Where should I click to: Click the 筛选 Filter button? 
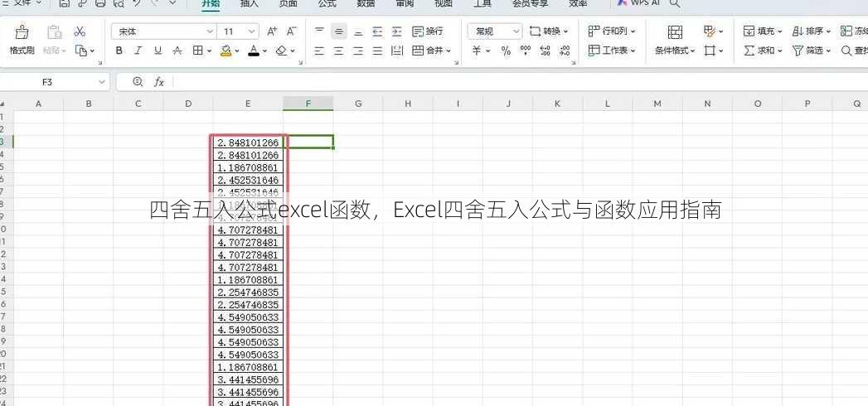coord(812,51)
